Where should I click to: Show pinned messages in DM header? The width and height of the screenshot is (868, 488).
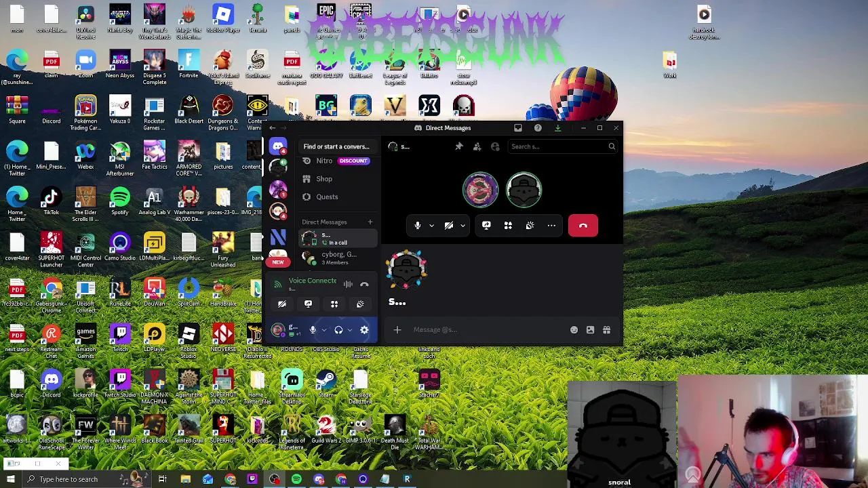click(x=459, y=146)
